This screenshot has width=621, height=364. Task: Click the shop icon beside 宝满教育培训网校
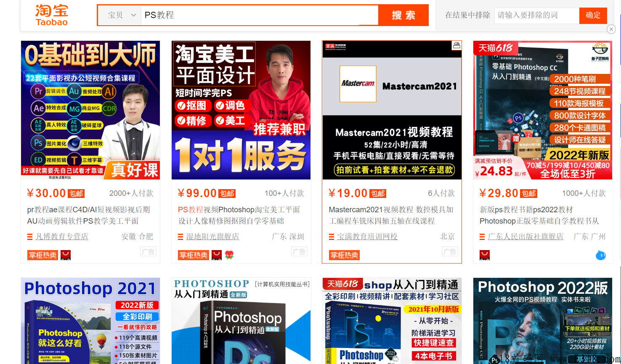click(x=332, y=237)
